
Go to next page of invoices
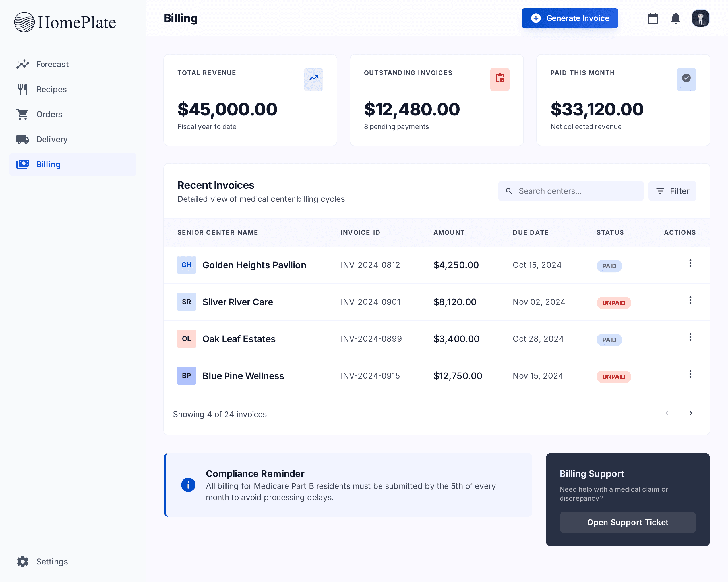690,413
